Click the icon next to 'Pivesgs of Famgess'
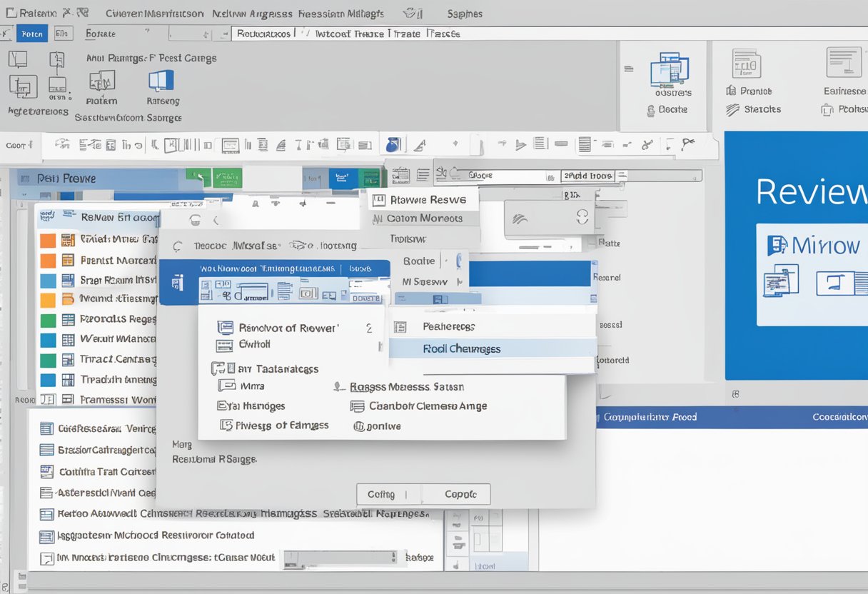 click(226, 426)
